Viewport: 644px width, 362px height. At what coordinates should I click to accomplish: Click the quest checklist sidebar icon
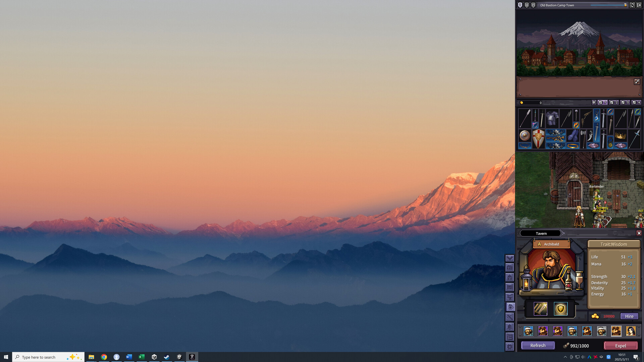tap(510, 337)
